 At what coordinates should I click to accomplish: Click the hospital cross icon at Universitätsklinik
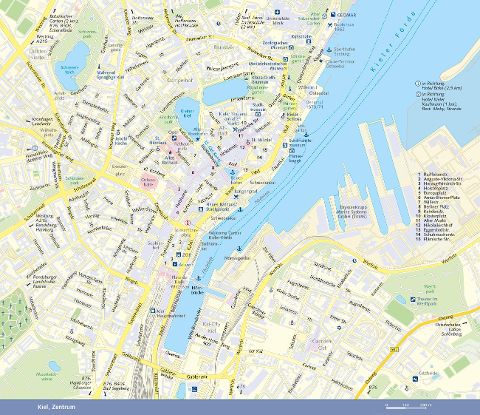pos(277,12)
